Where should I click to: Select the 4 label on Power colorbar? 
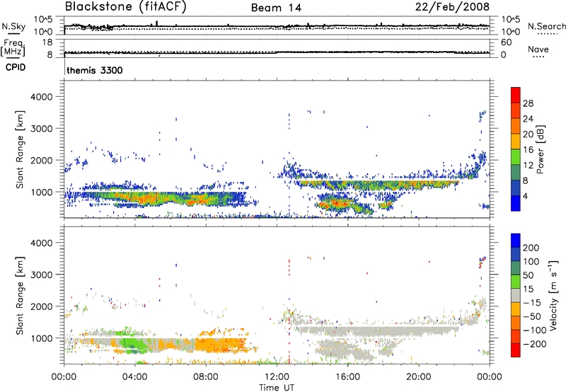click(525, 196)
